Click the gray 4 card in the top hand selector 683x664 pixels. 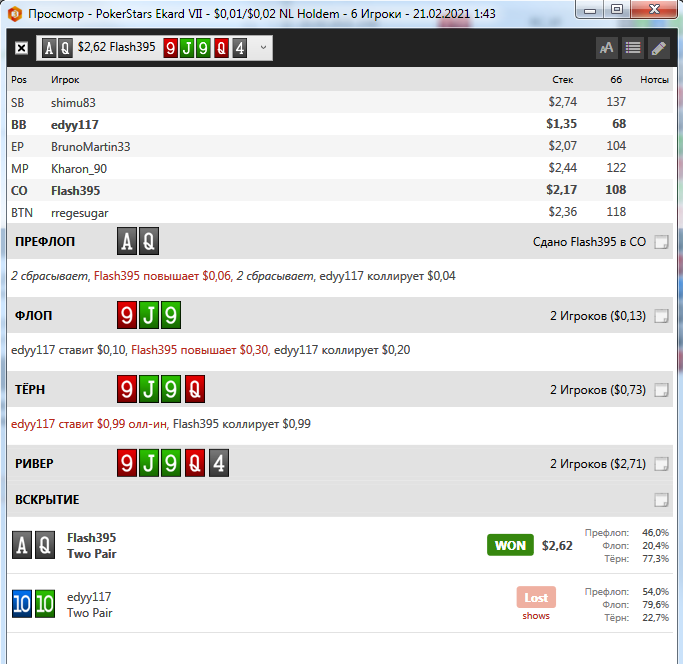[240, 48]
